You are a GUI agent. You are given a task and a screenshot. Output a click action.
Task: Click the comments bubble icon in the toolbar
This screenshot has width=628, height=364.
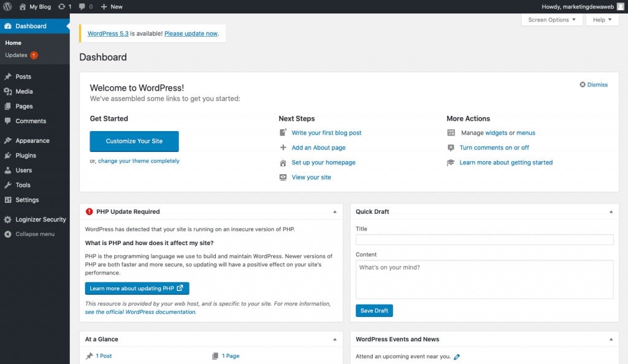(83, 7)
